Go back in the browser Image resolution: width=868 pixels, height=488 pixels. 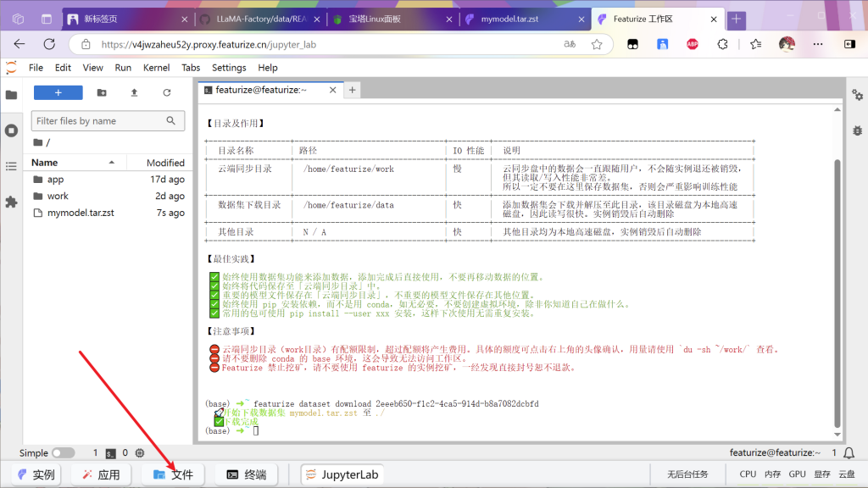[19, 44]
